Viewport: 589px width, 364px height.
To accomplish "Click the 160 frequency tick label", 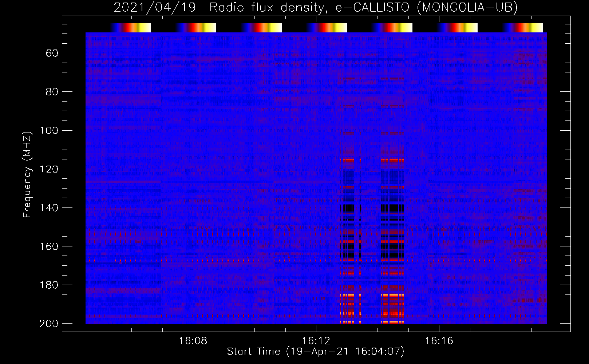I will [49, 246].
